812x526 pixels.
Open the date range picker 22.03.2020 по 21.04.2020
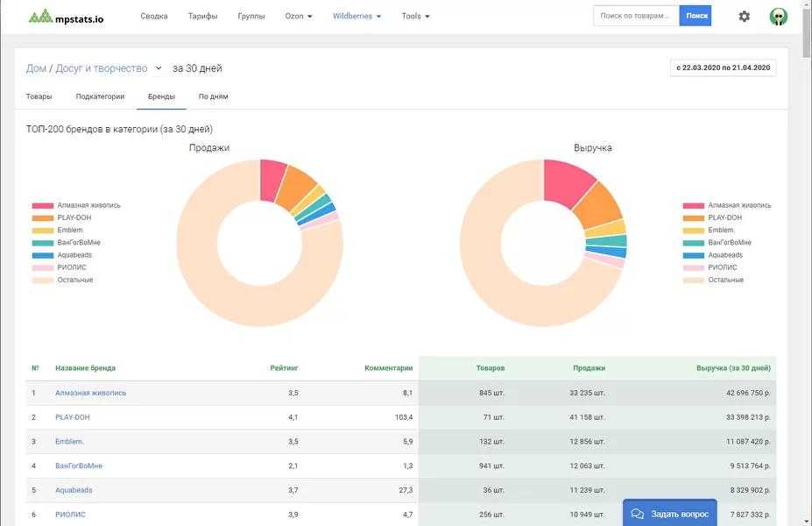click(x=723, y=68)
